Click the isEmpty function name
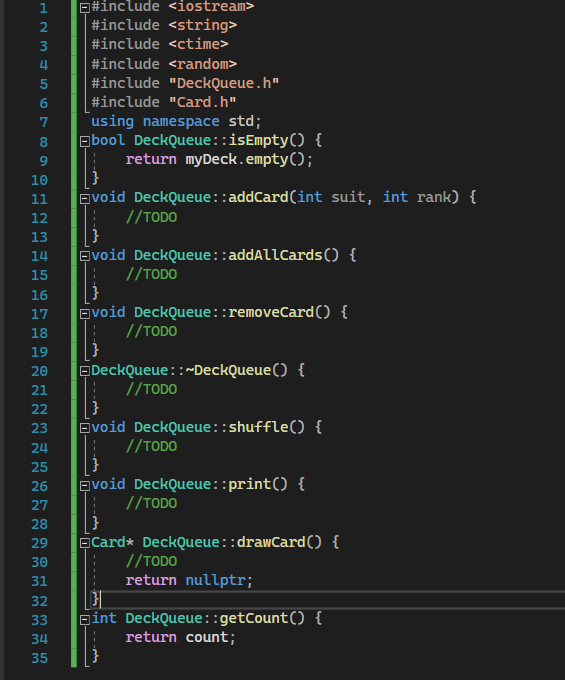Image resolution: width=565 pixels, height=680 pixels. (258, 141)
